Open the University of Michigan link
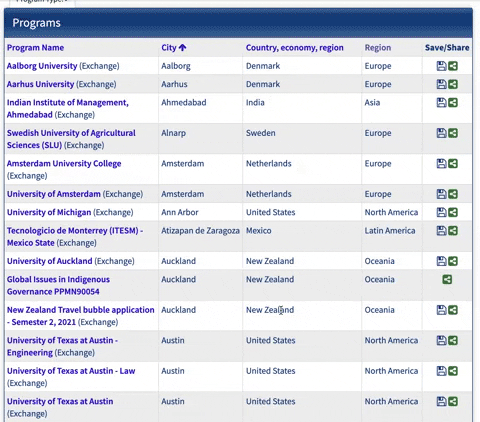Image resolution: width=480 pixels, height=422 pixels. (x=49, y=212)
